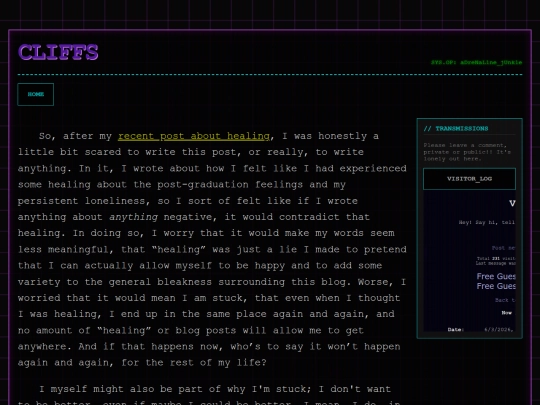Open the 'Post ne' link in guestbook
Image resolution: width=540 pixels, height=405 pixels.
503,248
